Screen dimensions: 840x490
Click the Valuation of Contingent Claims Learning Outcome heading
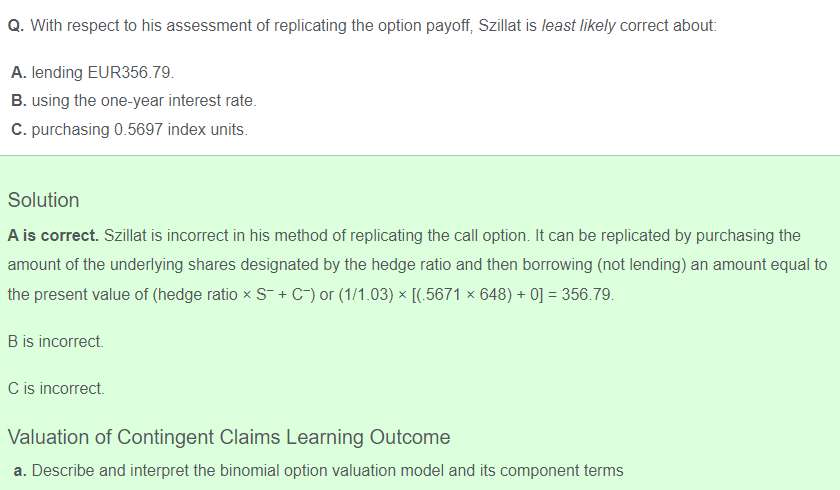229,437
